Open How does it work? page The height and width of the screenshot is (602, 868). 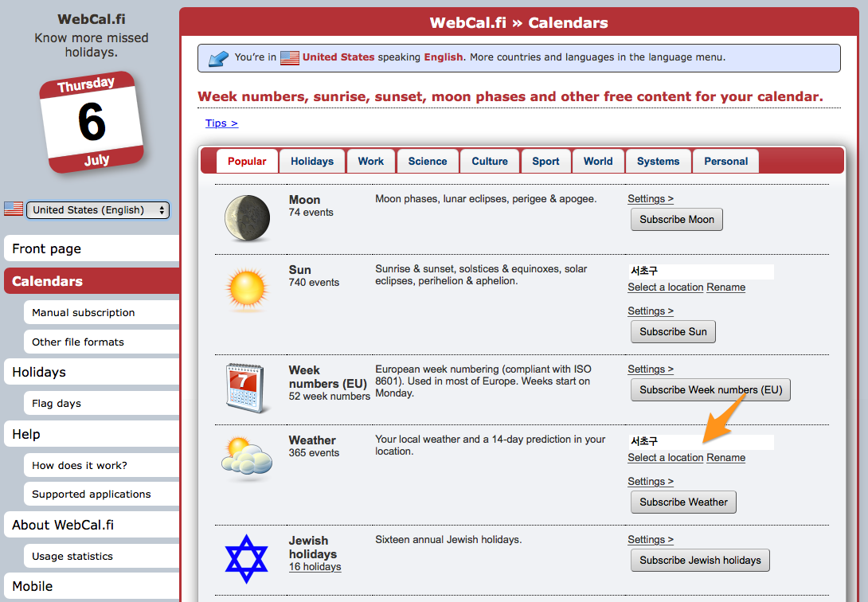click(102, 465)
